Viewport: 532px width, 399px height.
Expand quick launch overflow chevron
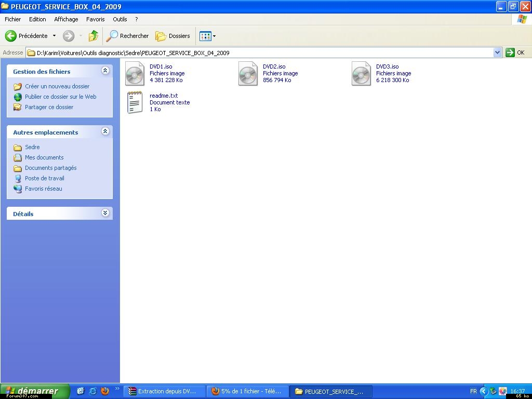(x=117, y=389)
